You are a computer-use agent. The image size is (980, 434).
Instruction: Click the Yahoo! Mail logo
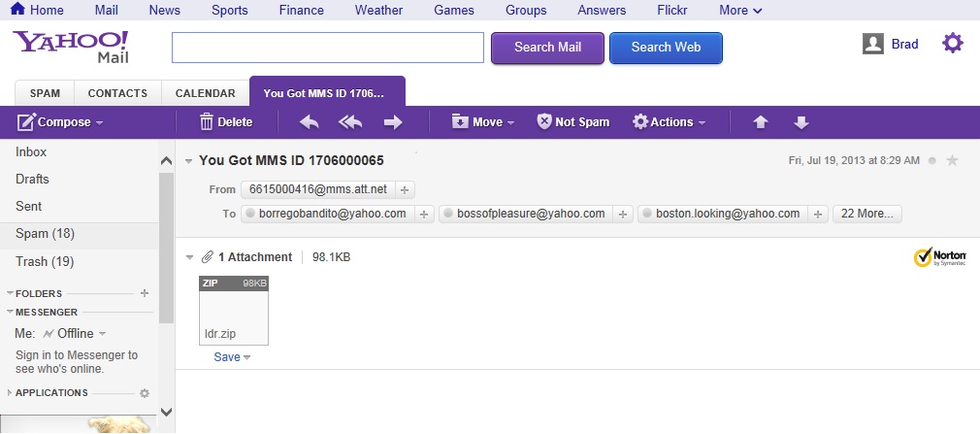click(71, 47)
